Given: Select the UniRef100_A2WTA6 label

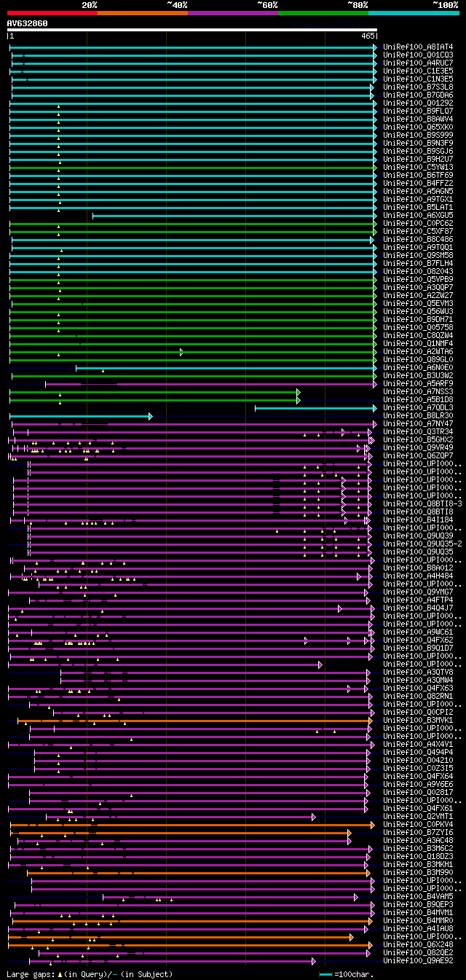Looking at the screenshot, I should 418,351.
